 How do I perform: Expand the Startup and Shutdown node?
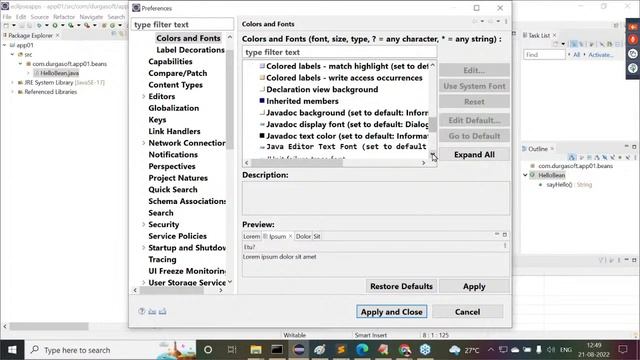[144, 247]
